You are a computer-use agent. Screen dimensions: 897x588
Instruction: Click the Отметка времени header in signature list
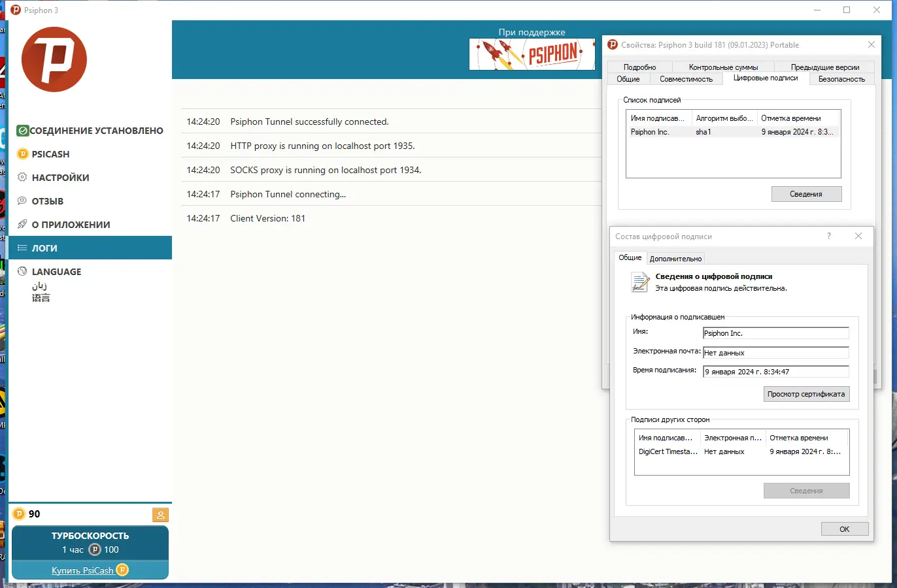(x=798, y=118)
